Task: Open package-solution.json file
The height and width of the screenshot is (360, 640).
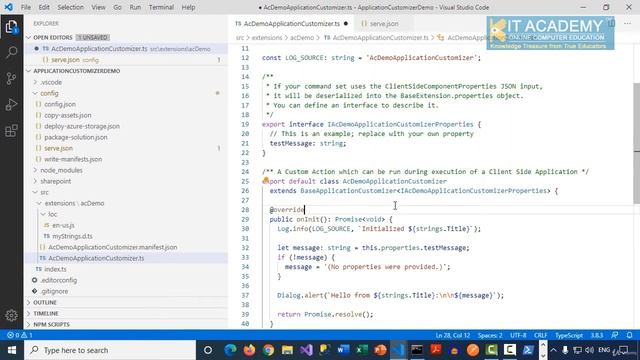Action: point(76,137)
